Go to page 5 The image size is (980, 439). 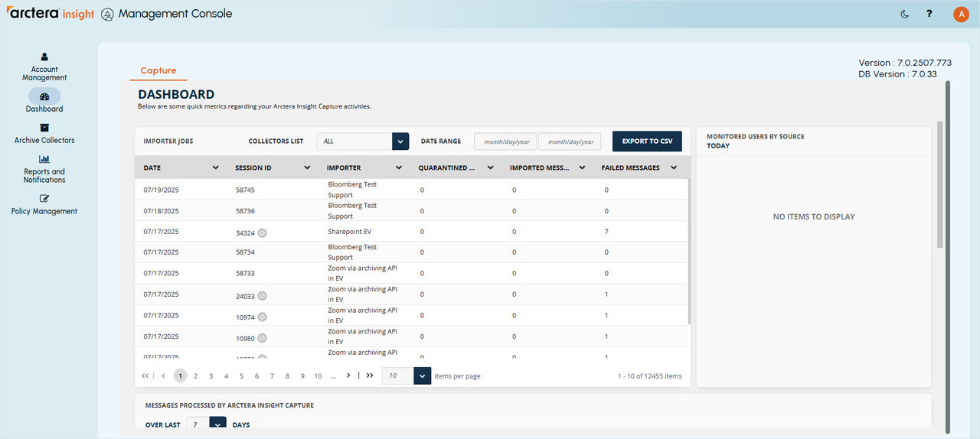241,376
